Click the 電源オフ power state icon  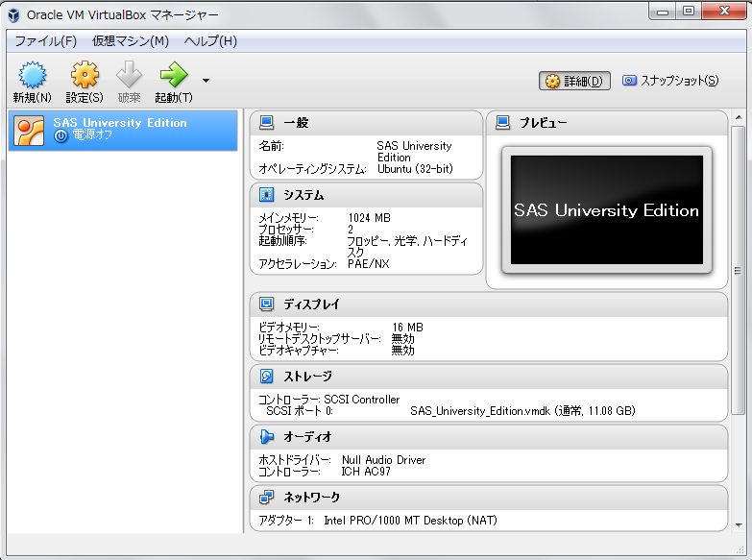[61, 136]
